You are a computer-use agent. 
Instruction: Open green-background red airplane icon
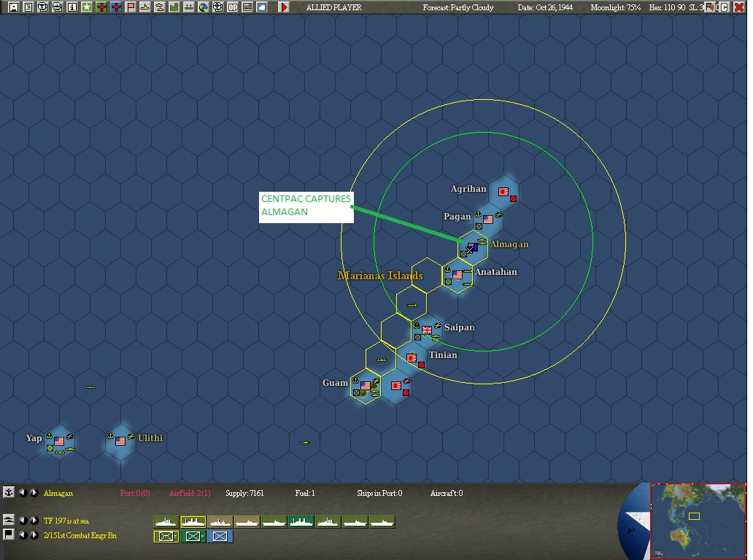pyautogui.click(x=101, y=7)
